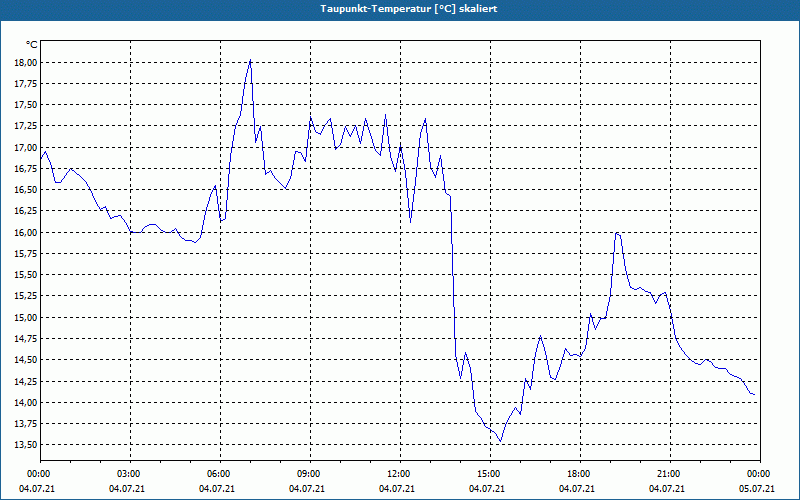Click the 03:00 time label

point(131,474)
